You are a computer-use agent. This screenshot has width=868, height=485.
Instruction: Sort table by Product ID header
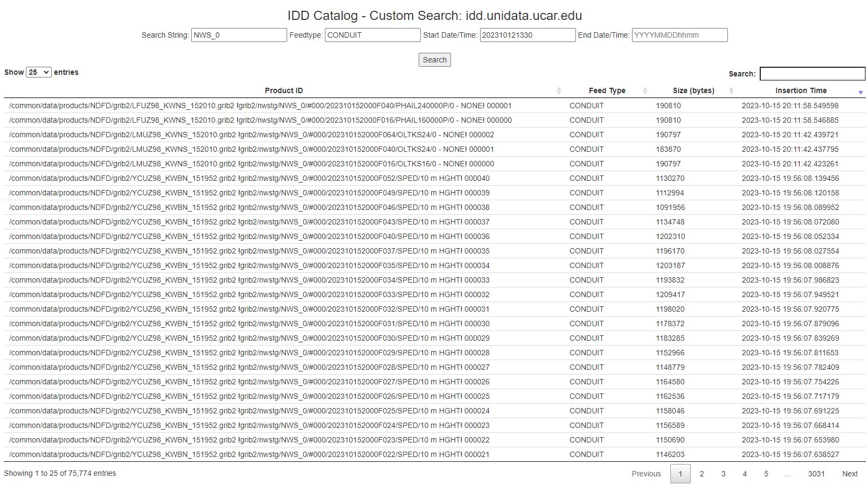[x=283, y=90]
